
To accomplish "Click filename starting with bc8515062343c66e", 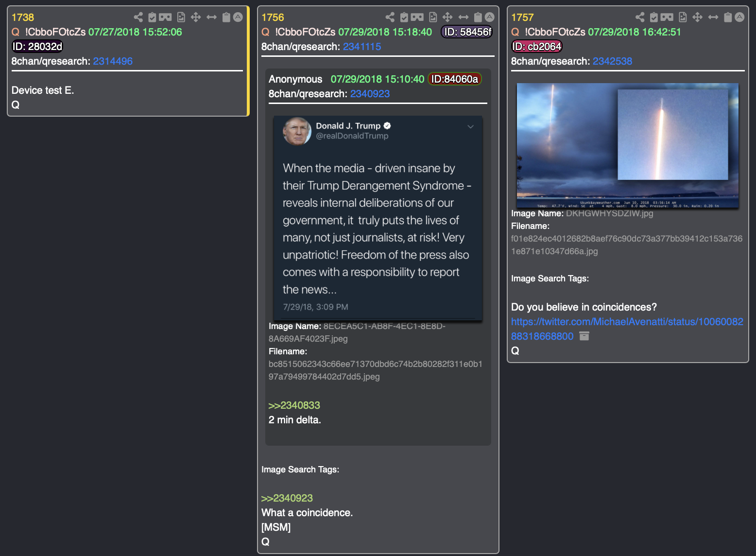I will pyautogui.click(x=376, y=370).
